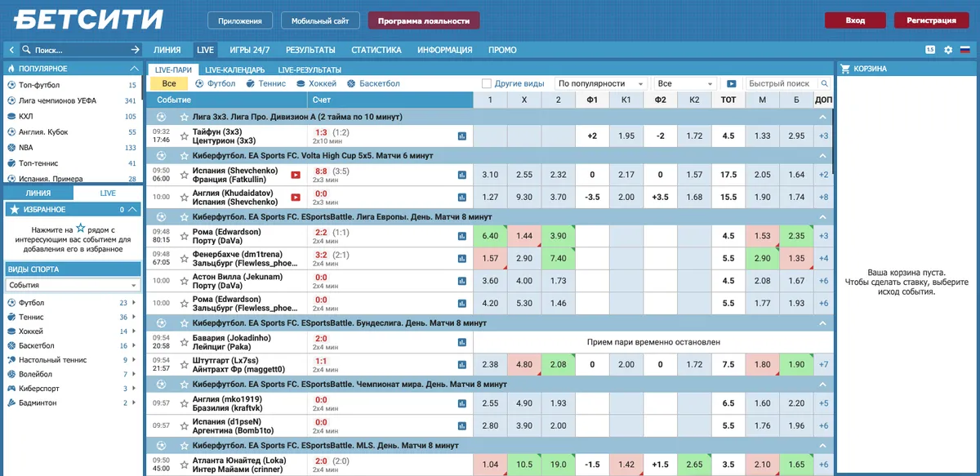Collapse the Лига 3х3 league section
This screenshot has height=476, width=980.
tap(823, 117)
